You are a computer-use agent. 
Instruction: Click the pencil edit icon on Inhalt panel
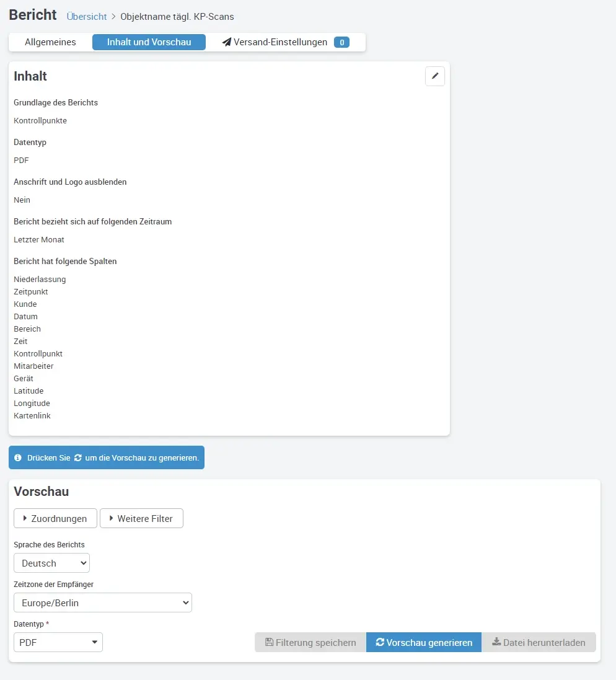click(x=434, y=76)
